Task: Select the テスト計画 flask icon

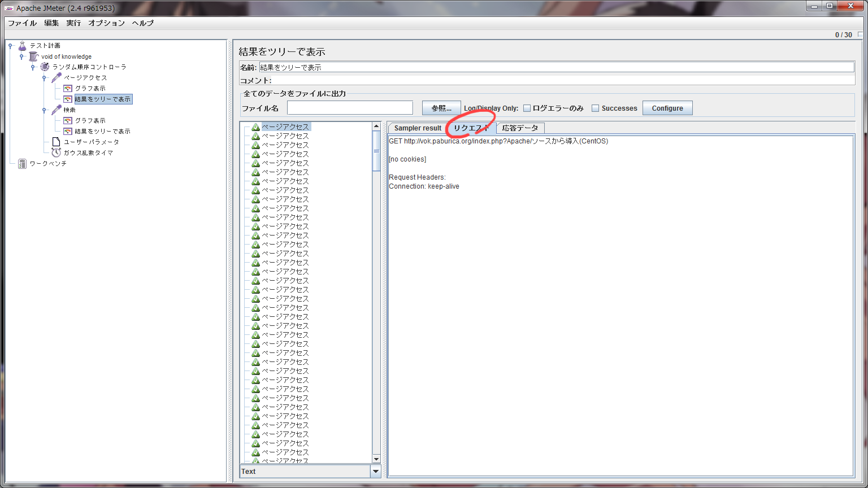Action: [x=22, y=46]
